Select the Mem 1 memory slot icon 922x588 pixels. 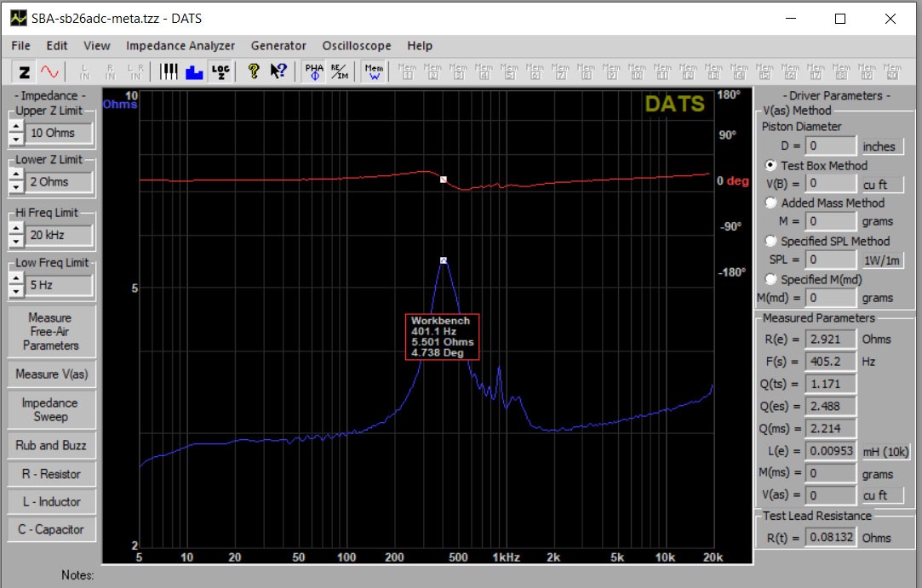pos(407,71)
